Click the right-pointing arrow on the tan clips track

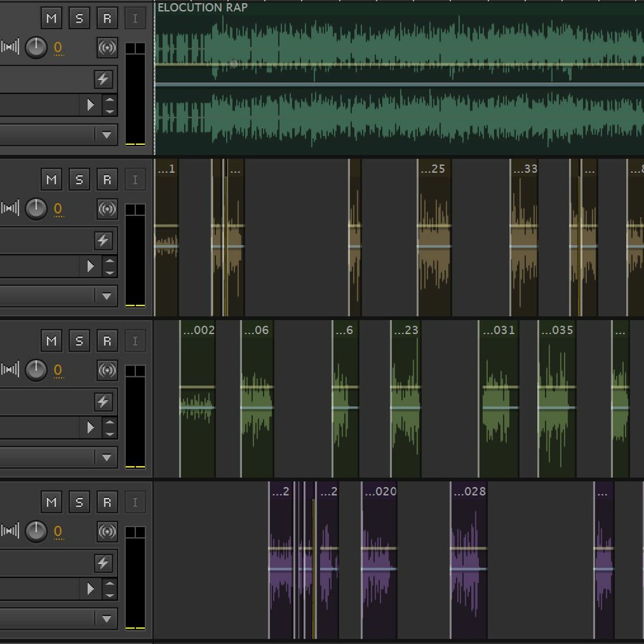tap(91, 266)
